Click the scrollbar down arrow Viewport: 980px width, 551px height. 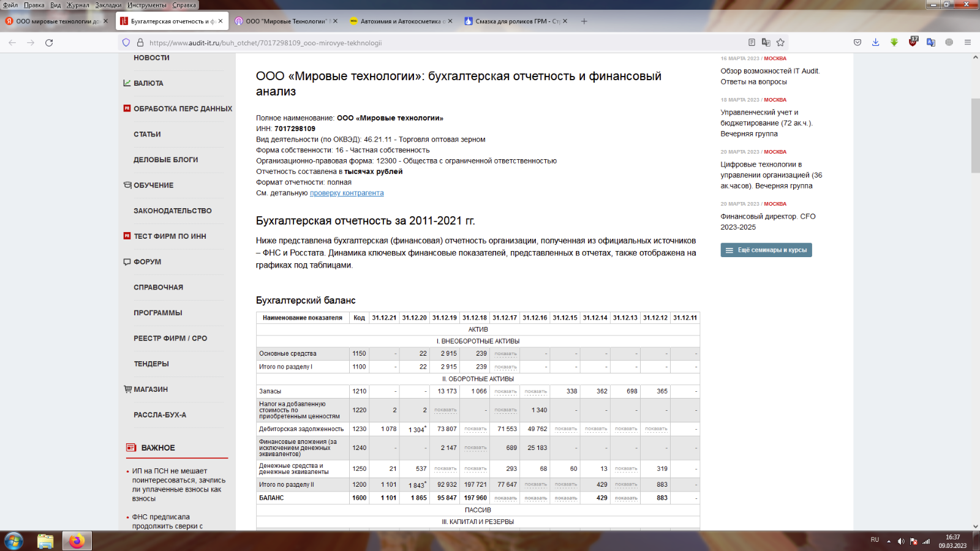(975, 526)
